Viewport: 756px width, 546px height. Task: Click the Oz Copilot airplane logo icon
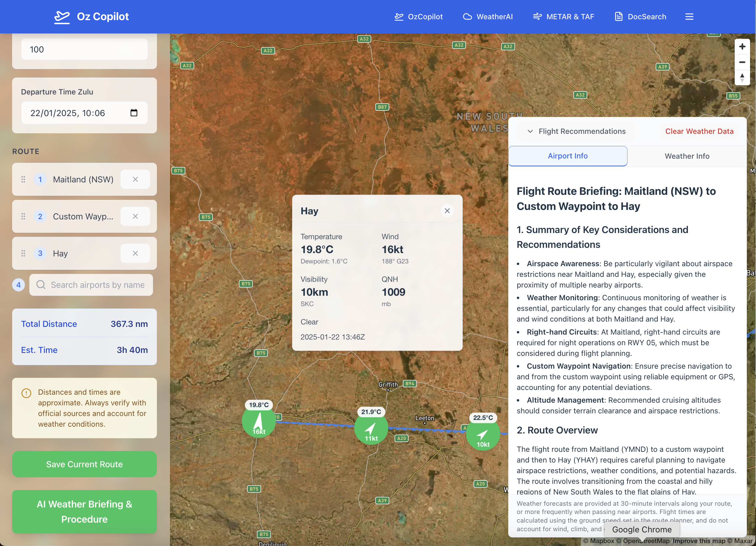pyautogui.click(x=62, y=17)
